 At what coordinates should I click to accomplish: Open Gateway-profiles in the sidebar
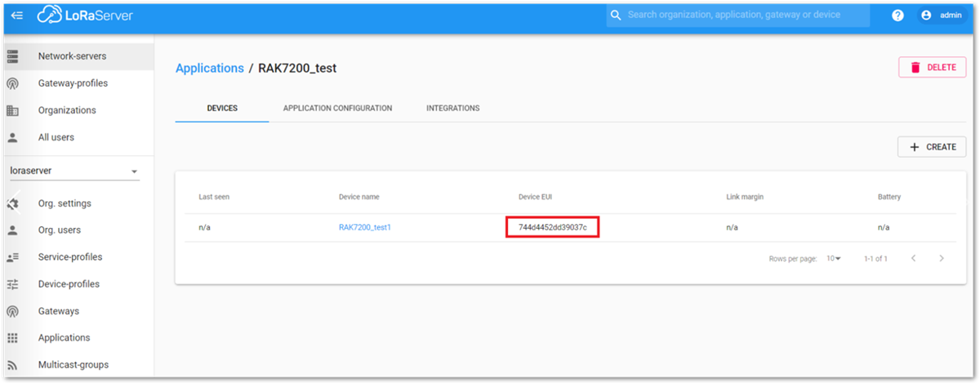[78, 83]
